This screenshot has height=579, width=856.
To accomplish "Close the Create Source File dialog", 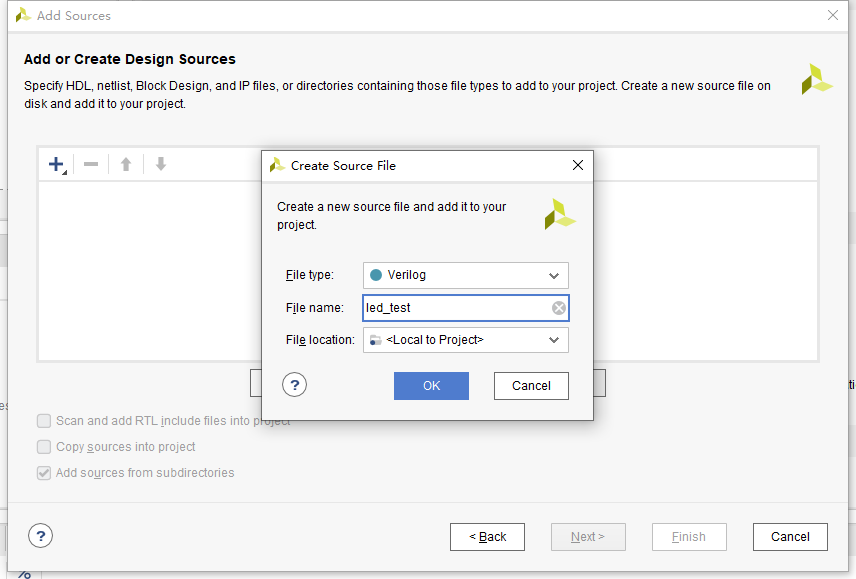I will pos(578,165).
